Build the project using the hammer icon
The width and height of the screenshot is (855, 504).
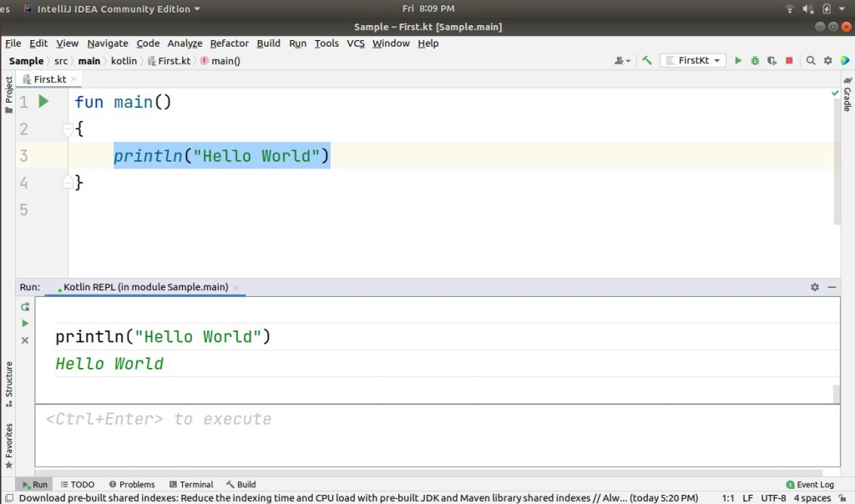pos(647,60)
